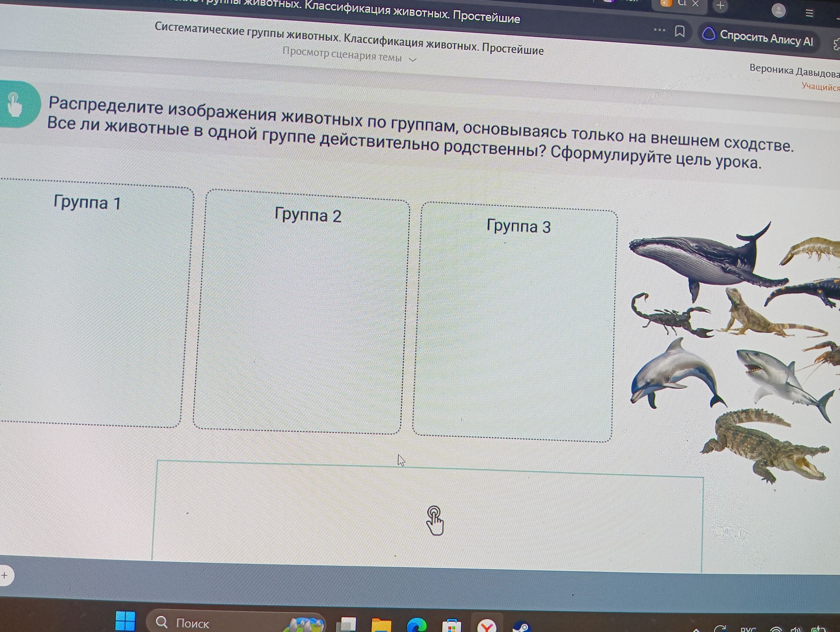Click inside the Группа 3 drop box

[514, 323]
